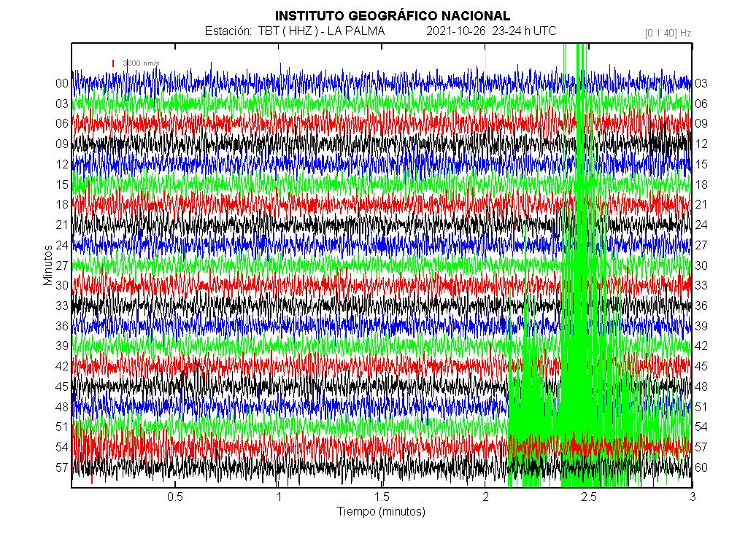Click the '33' end-minute label on right axis
Viewport: 748px width, 560px height.
(x=701, y=286)
